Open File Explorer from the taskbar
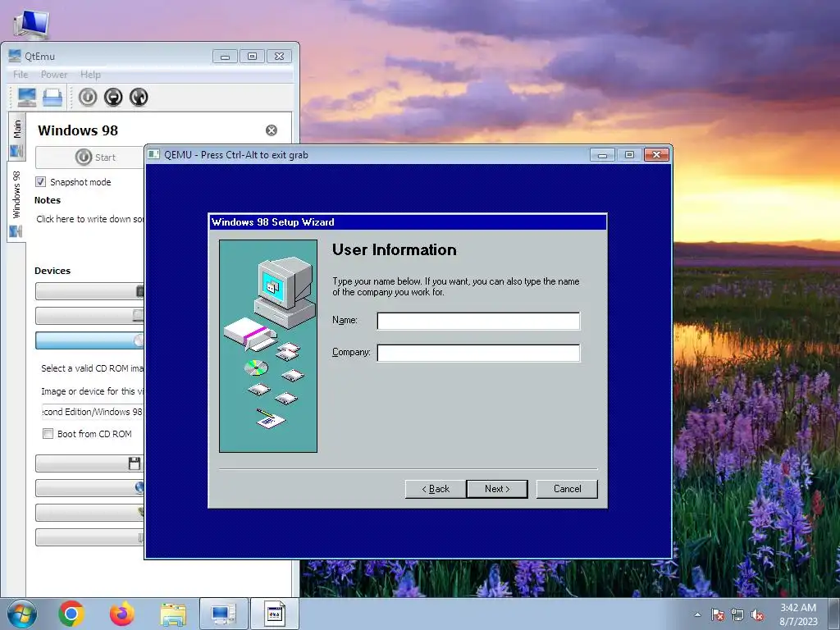The width and height of the screenshot is (840, 630). (x=174, y=614)
